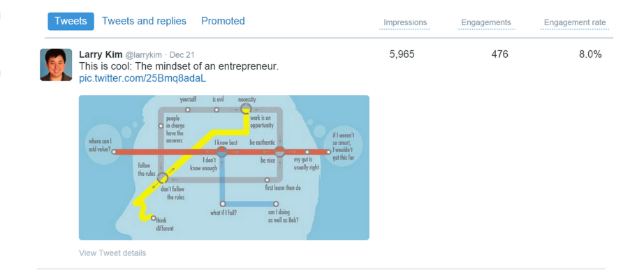Click the Dec 21 tweet timestamp
This screenshot has width=644, height=270.
182,55
